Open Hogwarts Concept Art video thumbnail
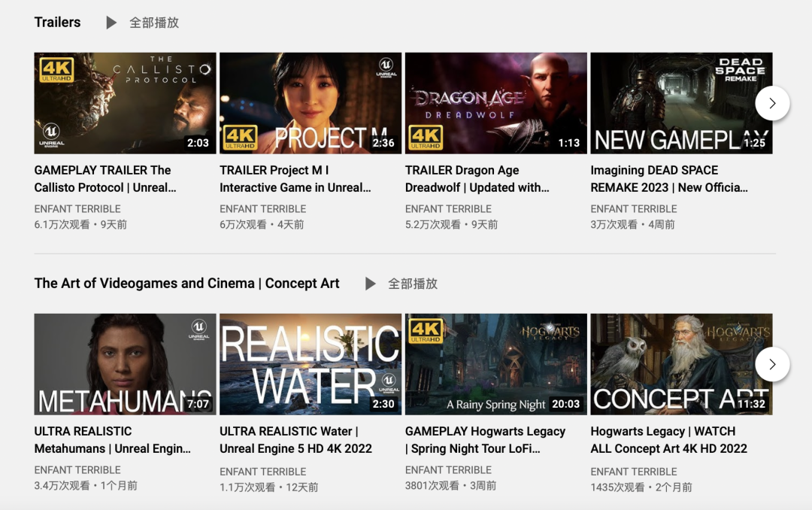This screenshot has height=510, width=812. [681, 364]
